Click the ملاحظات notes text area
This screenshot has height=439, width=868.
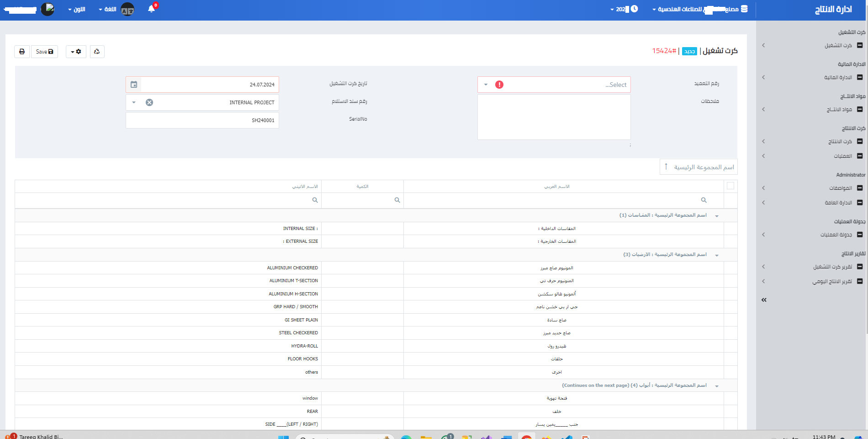pyautogui.click(x=554, y=117)
